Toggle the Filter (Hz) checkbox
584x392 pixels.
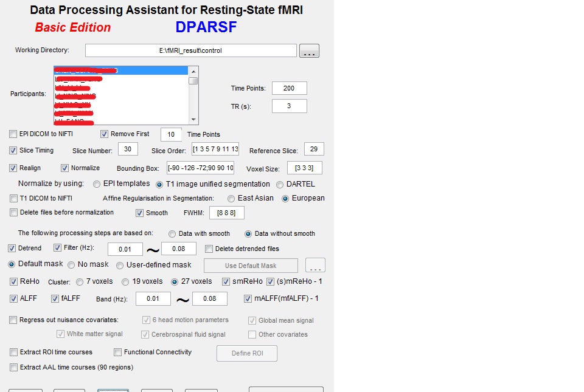pos(57,248)
